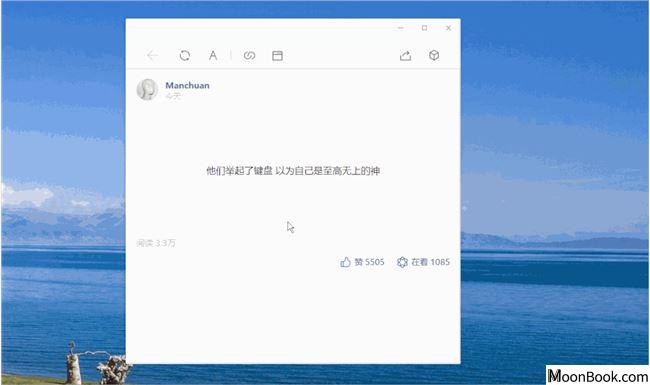Image resolution: width=650 pixels, height=385 pixels.
Task: Click the read count text 3.3万
Action: pos(165,243)
